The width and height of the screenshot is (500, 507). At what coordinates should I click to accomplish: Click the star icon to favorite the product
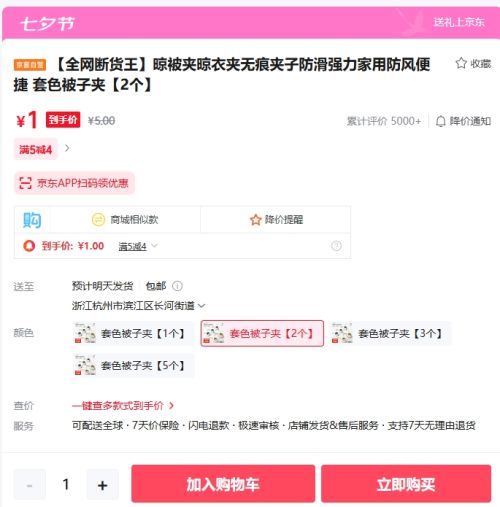(461, 63)
